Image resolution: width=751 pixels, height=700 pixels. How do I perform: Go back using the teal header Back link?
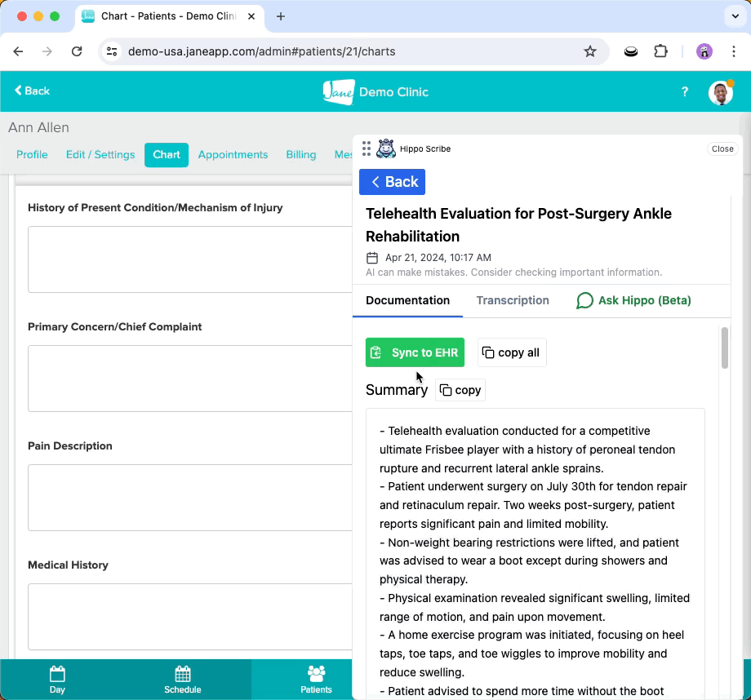click(32, 91)
